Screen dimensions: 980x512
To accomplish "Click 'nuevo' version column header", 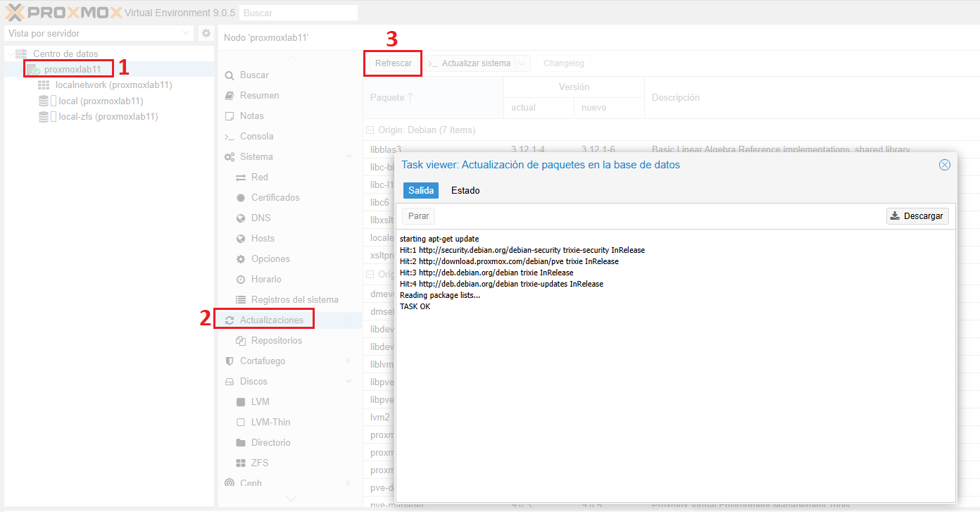I will [x=609, y=108].
